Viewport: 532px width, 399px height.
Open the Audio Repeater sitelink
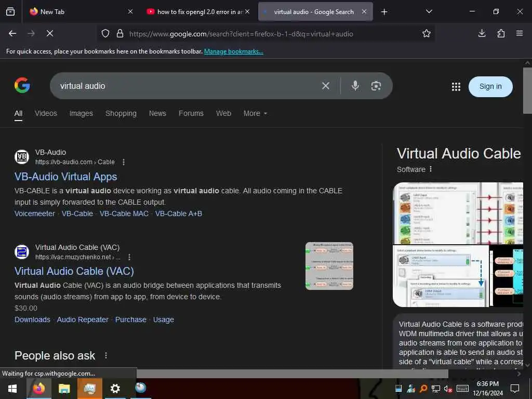83,320
